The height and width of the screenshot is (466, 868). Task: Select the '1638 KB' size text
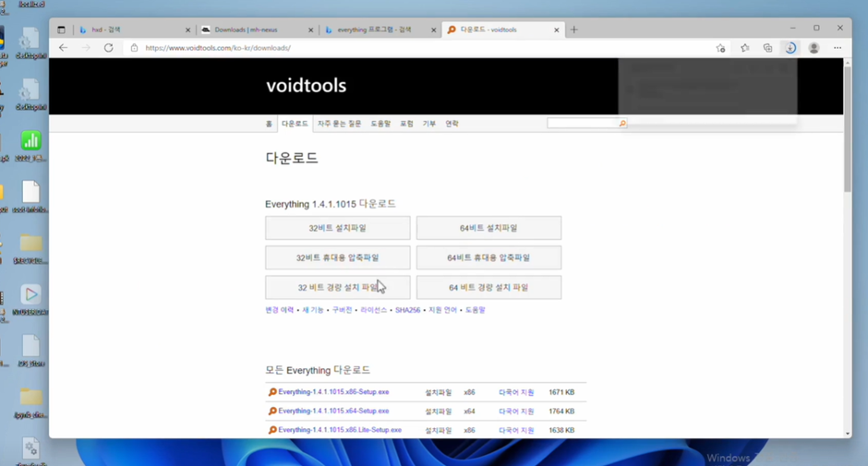click(x=561, y=430)
